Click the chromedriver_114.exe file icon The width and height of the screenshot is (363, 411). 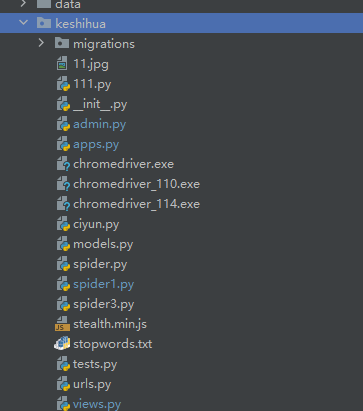[63, 204]
